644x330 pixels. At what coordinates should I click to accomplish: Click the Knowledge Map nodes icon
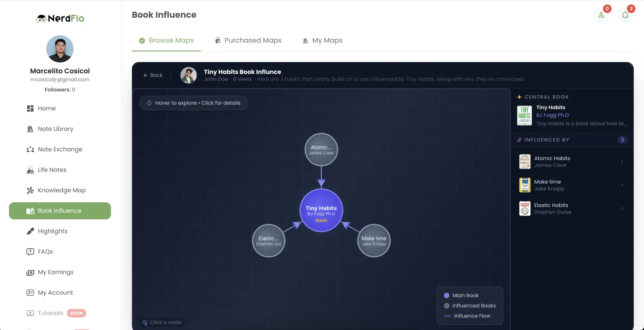[x=30, y=190]
